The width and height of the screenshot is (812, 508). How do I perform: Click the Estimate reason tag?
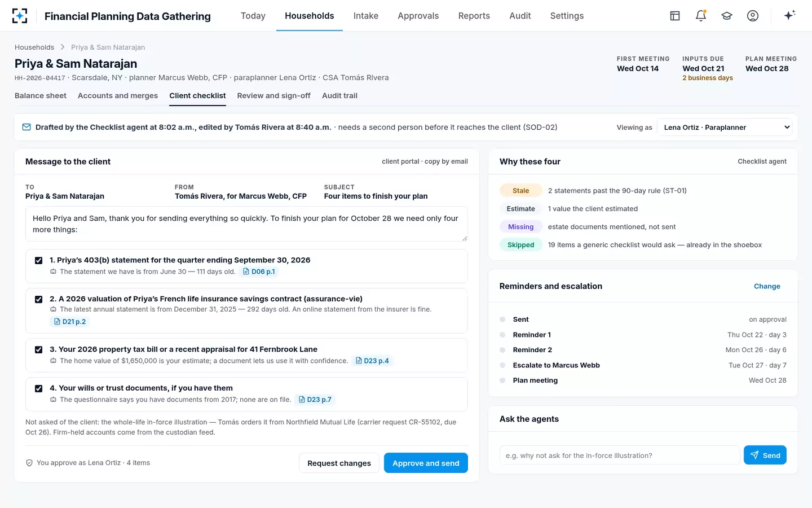pyautogui.click(x=521, y=209)
